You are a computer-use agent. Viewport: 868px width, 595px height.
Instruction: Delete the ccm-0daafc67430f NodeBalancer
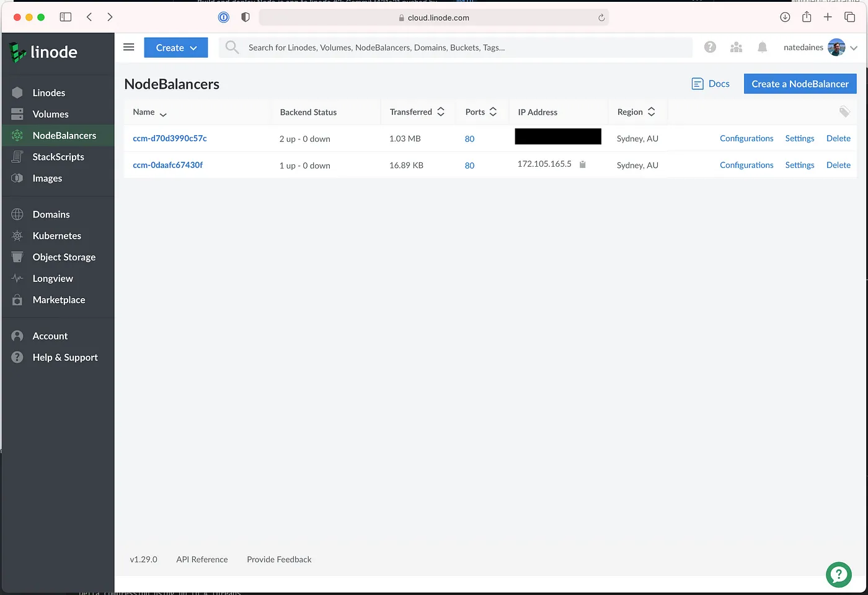point(838,165)
